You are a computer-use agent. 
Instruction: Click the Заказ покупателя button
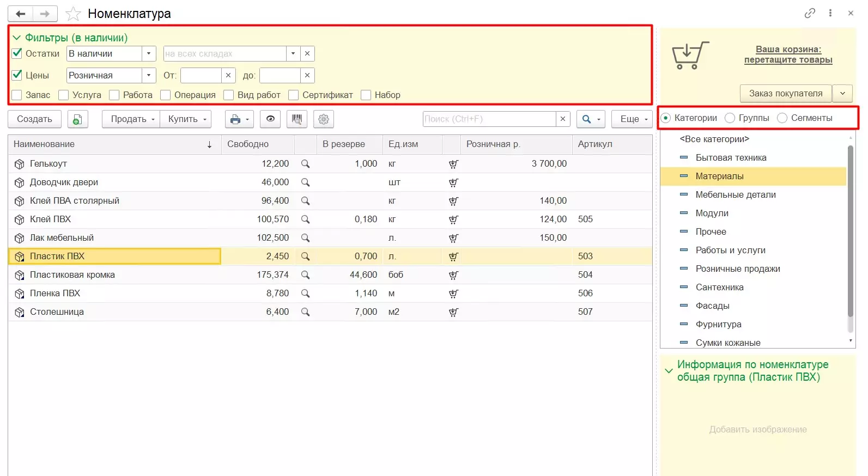pos(785,94)
